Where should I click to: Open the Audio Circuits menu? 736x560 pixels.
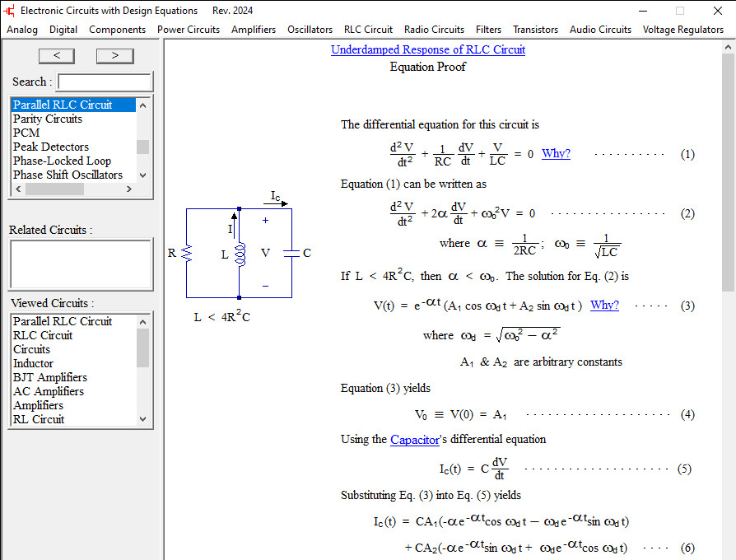(x=600, y=30)
